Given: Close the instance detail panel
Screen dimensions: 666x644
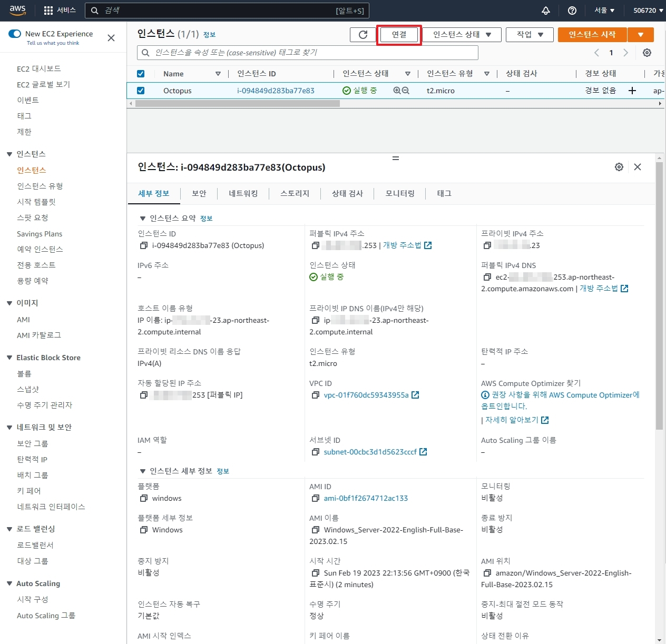Looking at the screenshot, I should 638,167.
